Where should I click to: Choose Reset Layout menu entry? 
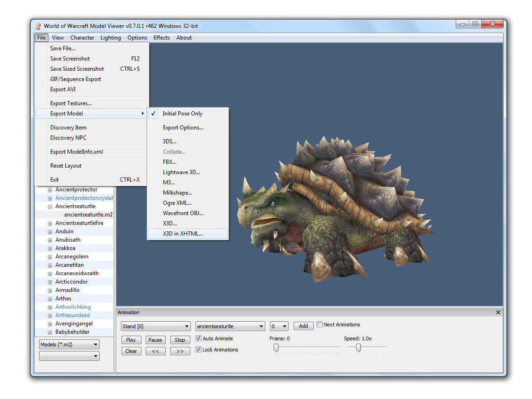tap(92, 166)
